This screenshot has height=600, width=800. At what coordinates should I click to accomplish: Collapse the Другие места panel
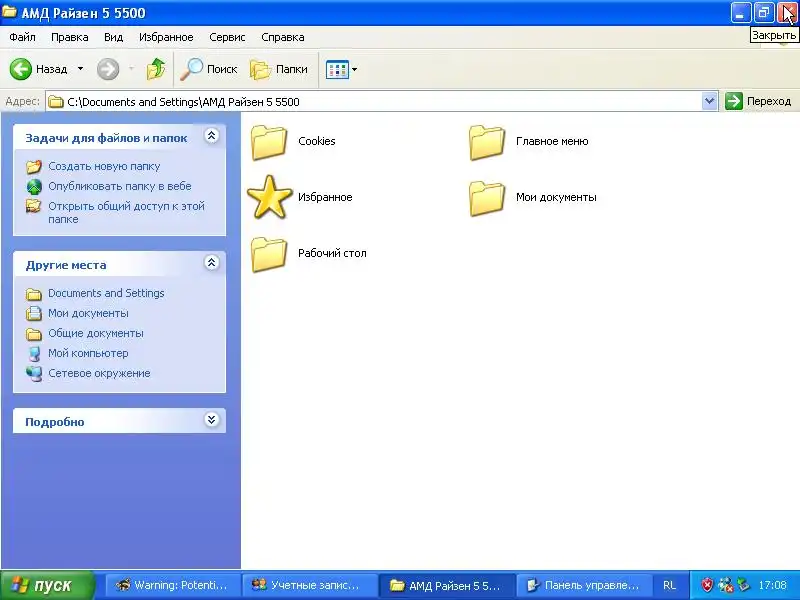pos(211,263)
